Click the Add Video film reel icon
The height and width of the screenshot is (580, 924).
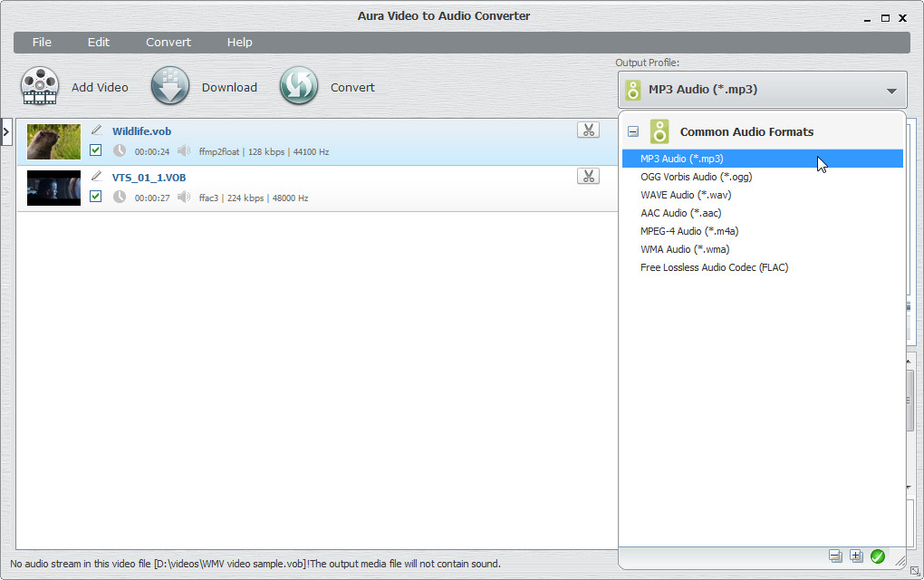click(x=40, y=87)
